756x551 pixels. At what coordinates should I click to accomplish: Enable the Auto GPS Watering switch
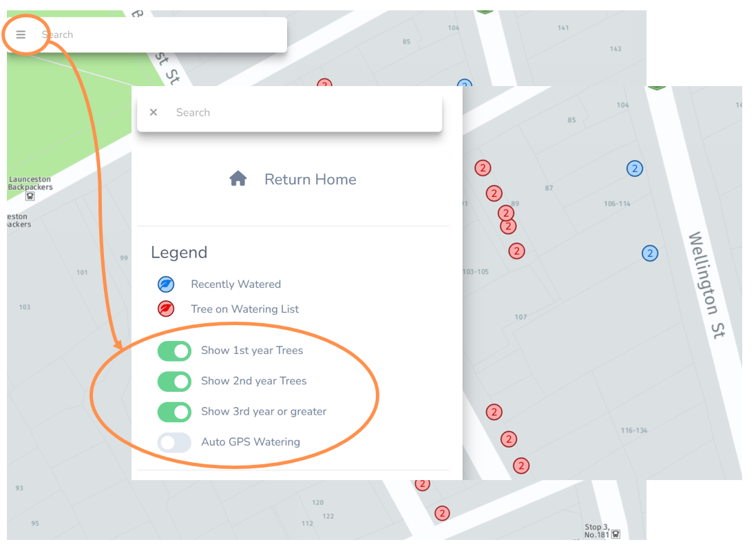click(174, 442)
